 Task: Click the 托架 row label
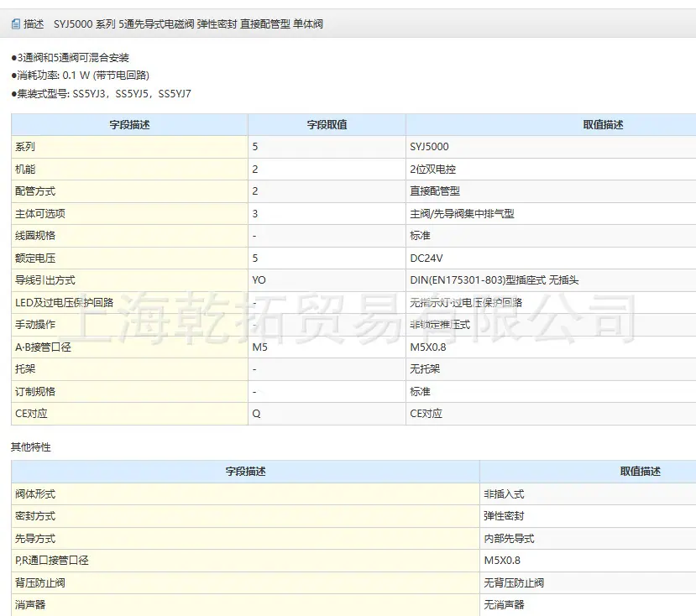[x=25, y=368]
